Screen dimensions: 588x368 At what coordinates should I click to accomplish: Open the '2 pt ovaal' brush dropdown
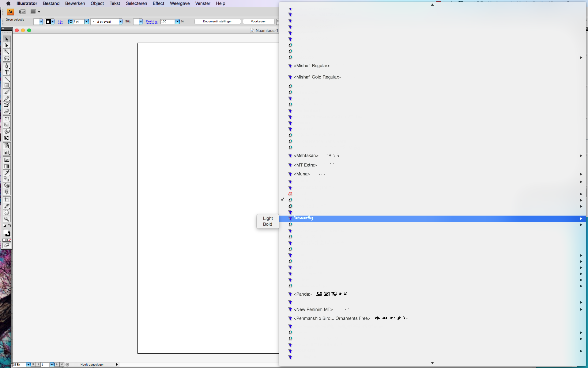coord(121,21)
